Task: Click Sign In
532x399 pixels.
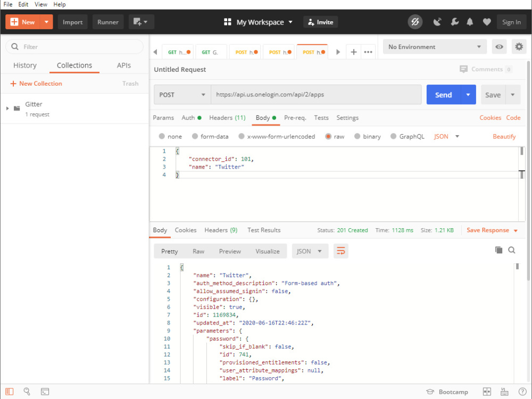Action: [511, 22]
